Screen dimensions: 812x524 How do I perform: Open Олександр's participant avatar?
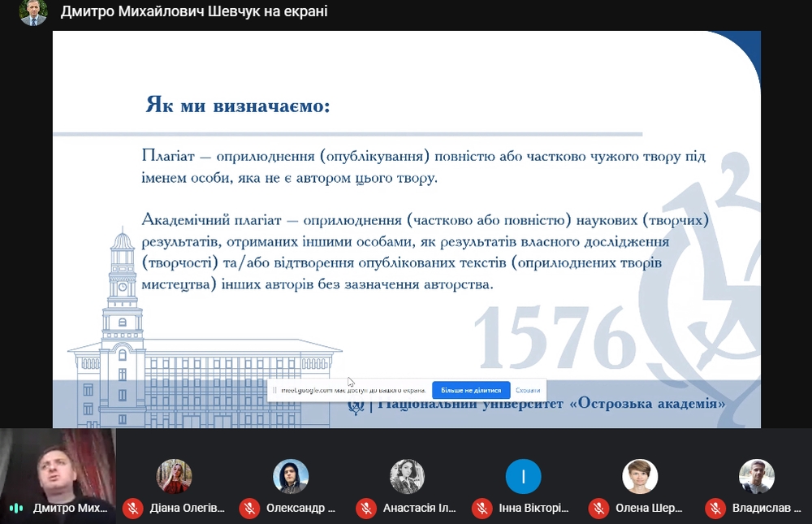point(291,476)
